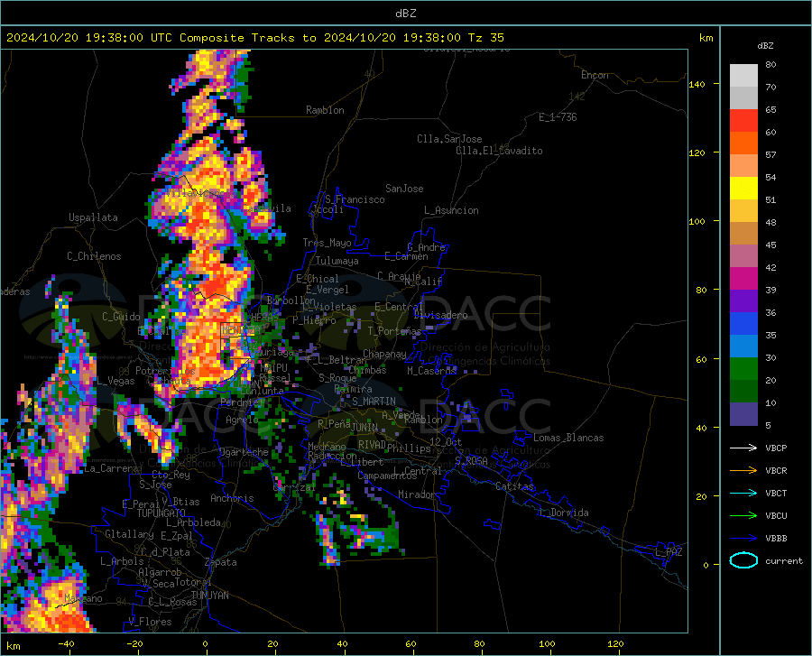Click the 'Uspallata' map label
Screen dimensions: 812x656
(93, 217)
